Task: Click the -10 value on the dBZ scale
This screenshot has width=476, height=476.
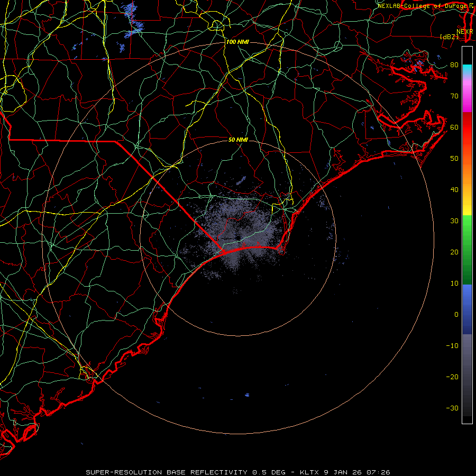Action: click(x=452, y=345)
